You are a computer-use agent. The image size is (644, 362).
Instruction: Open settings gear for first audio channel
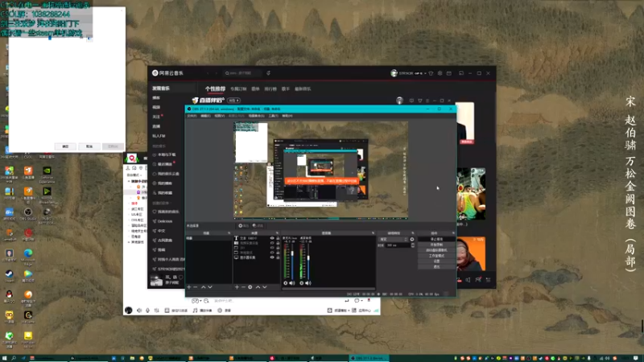pos(286,283)
